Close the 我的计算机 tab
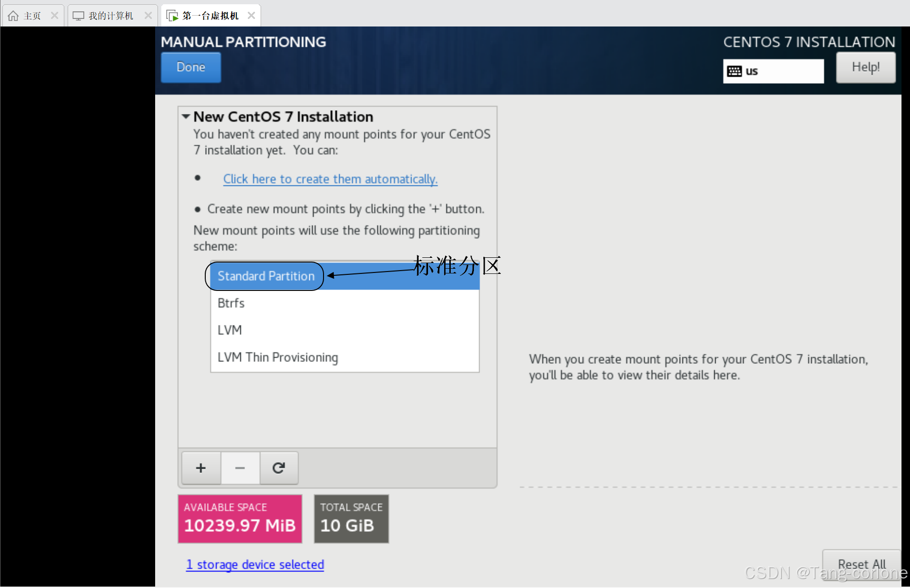 tap(148, 16)
